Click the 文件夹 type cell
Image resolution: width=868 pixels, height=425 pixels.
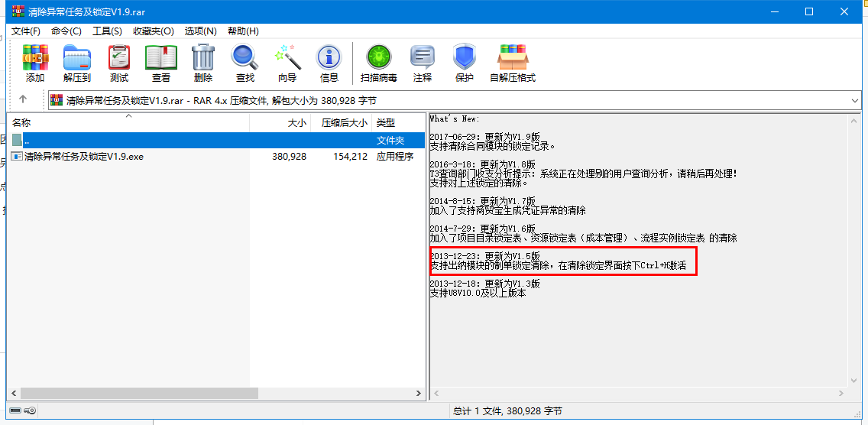click(x=390, y=140)
